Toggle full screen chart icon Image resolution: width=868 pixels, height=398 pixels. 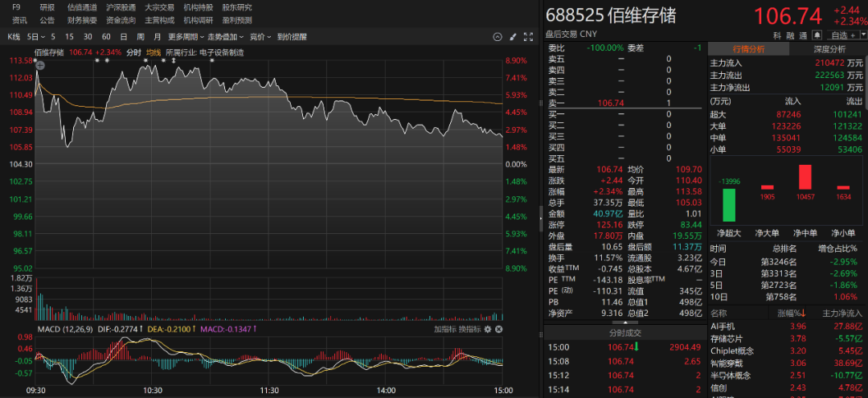coord(528,37)
